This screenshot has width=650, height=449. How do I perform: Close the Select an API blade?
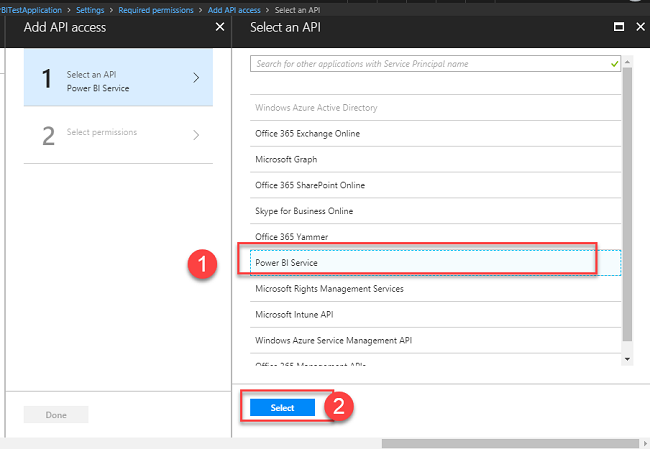pyautogui.click(x=641, y=27)
